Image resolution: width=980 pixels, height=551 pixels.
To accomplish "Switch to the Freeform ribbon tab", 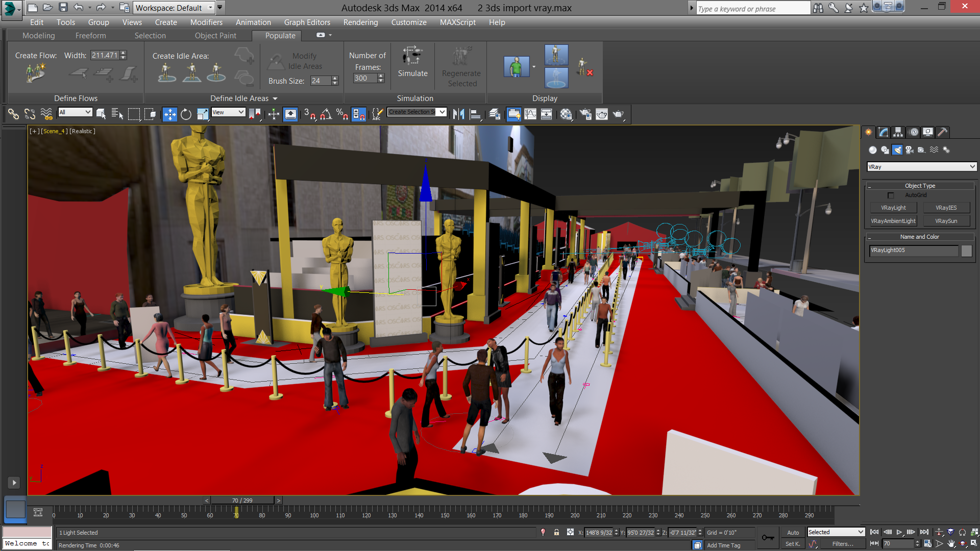I will pos(91,36).
